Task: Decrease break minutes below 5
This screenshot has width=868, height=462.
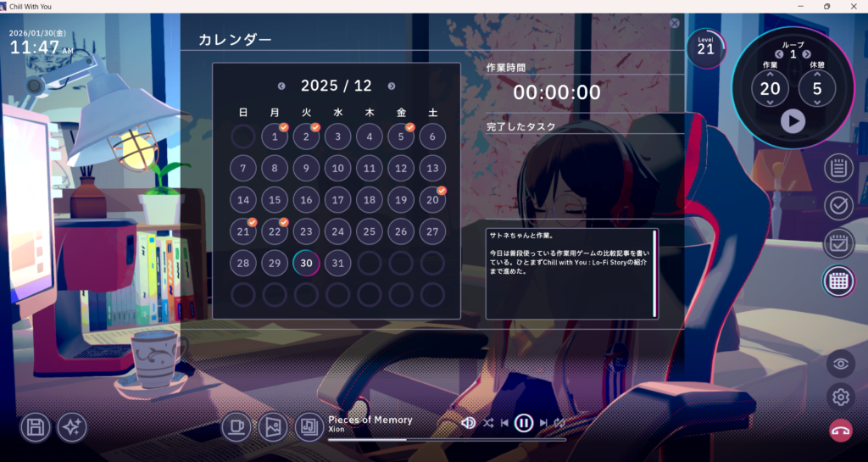Action: coord(817,103)
